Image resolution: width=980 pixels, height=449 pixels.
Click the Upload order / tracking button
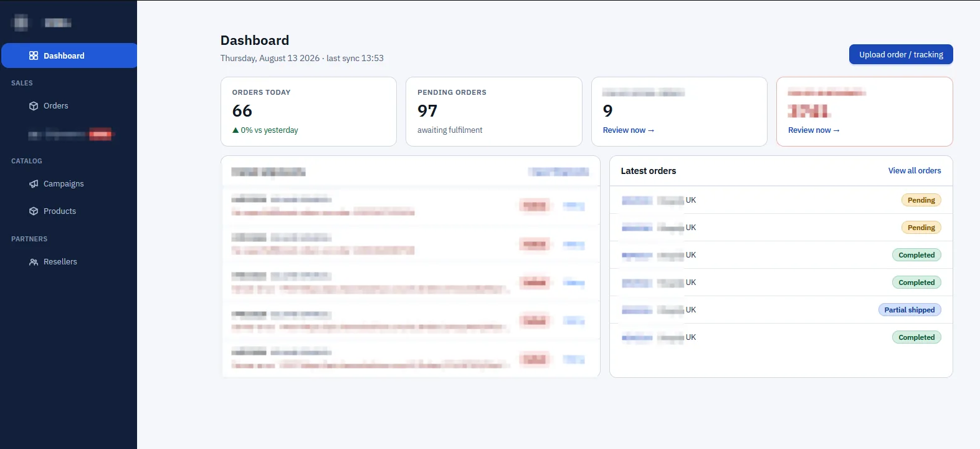(x=901, y=54)
